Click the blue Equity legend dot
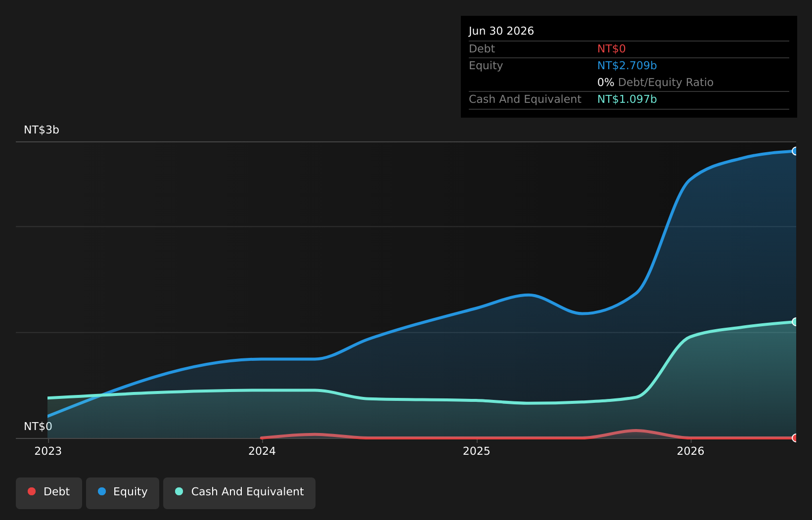This screenshot has width=812, height=520. coord(102,491)
